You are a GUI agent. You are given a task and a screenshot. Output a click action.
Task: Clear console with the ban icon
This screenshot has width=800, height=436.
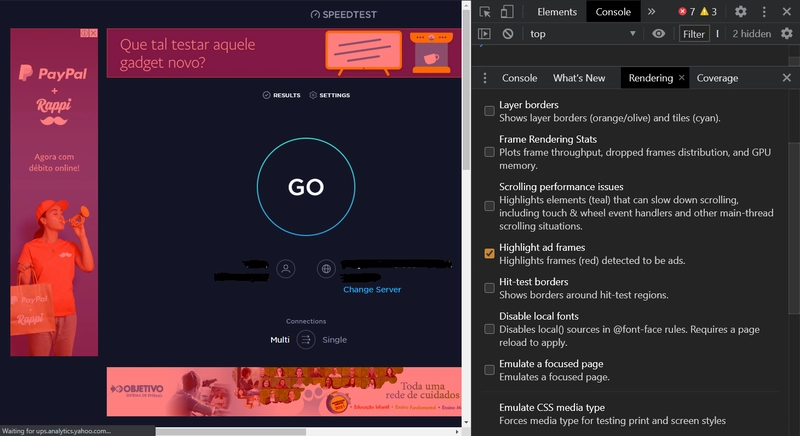(508, 34)
